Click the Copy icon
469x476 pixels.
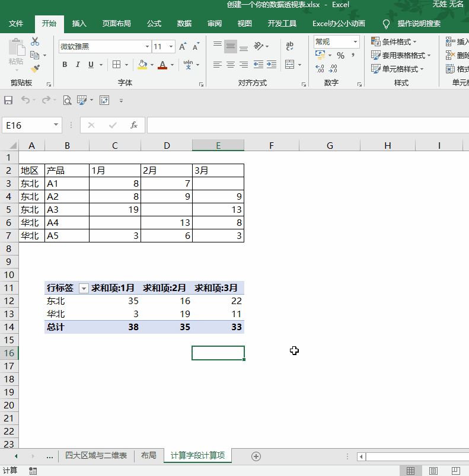[34, 55]
